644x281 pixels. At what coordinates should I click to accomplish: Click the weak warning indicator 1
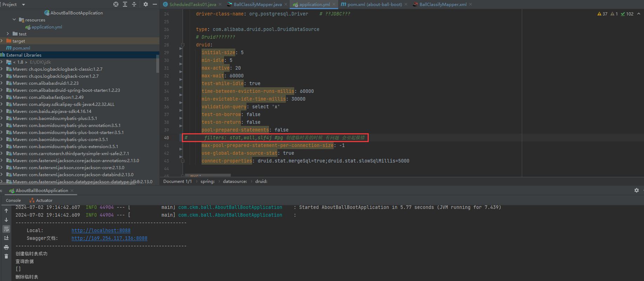coord(614,14)
